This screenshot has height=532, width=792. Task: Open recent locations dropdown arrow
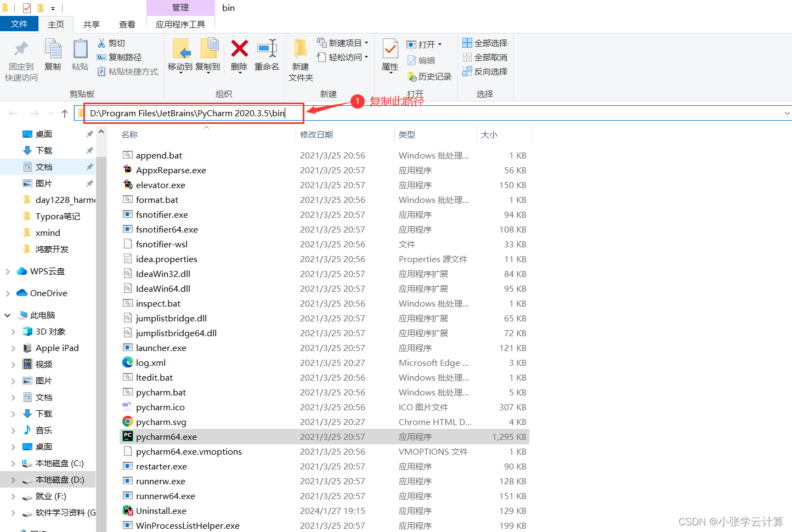click(50, 114)
